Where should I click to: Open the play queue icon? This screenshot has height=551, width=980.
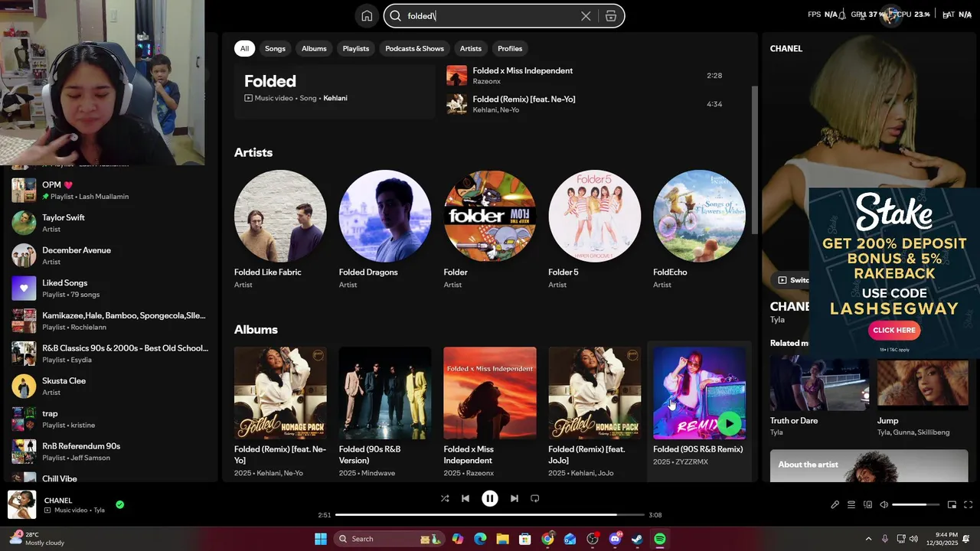click(x=851, y=505)
